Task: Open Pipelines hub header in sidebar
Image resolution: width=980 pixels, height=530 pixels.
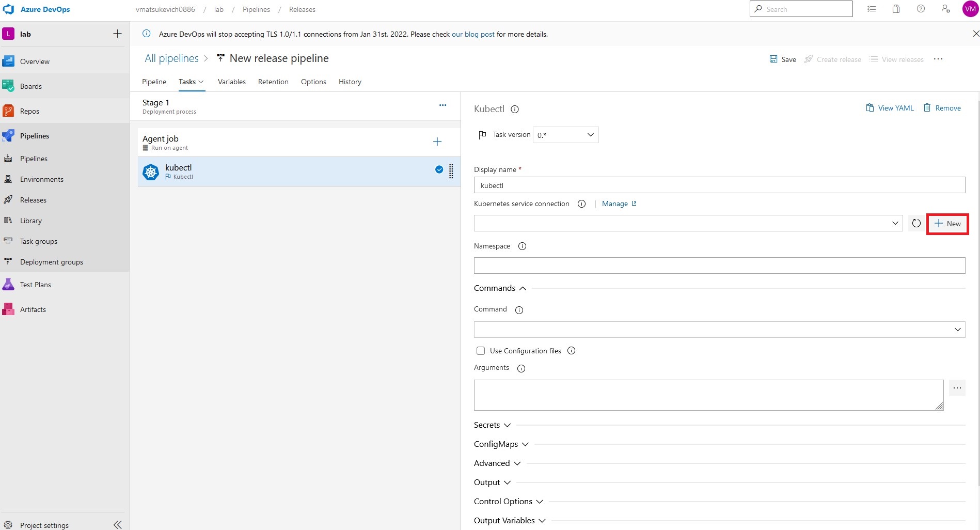Action: tap(35, 136)
